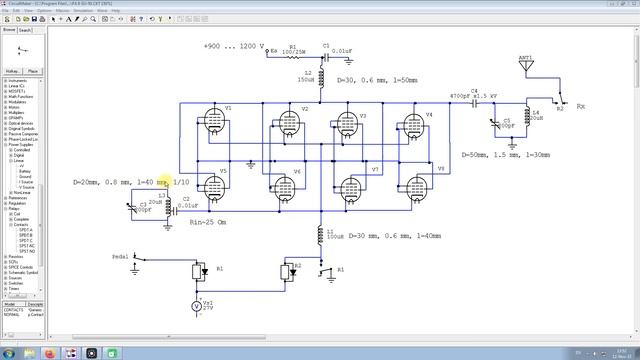Viewport: 640px width, 360px height.
Task: Collapse the Power Supplies tree node
Action: click(x=6, y=144)
